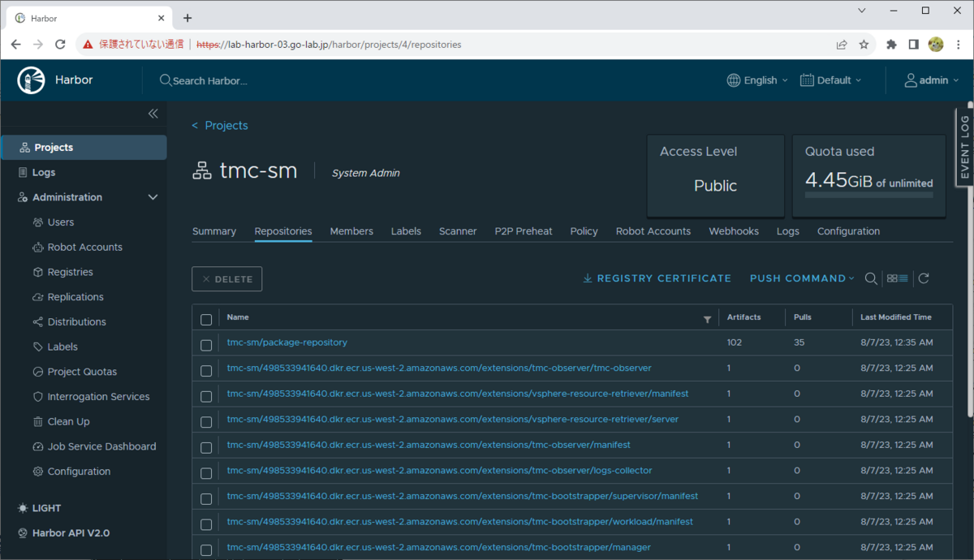Click the Search Harbor input field
This screenshot has width=974, height=560.
[x=209, y=80]
